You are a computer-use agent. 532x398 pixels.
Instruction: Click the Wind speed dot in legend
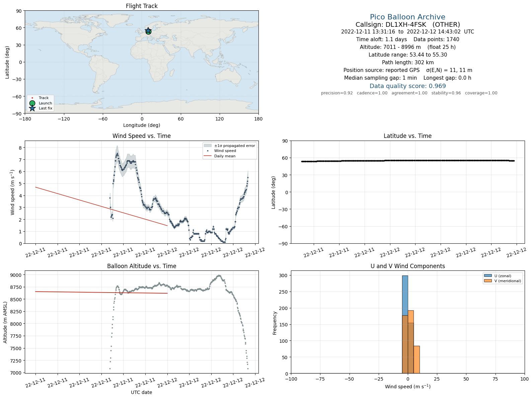click(x=208, y=151)
